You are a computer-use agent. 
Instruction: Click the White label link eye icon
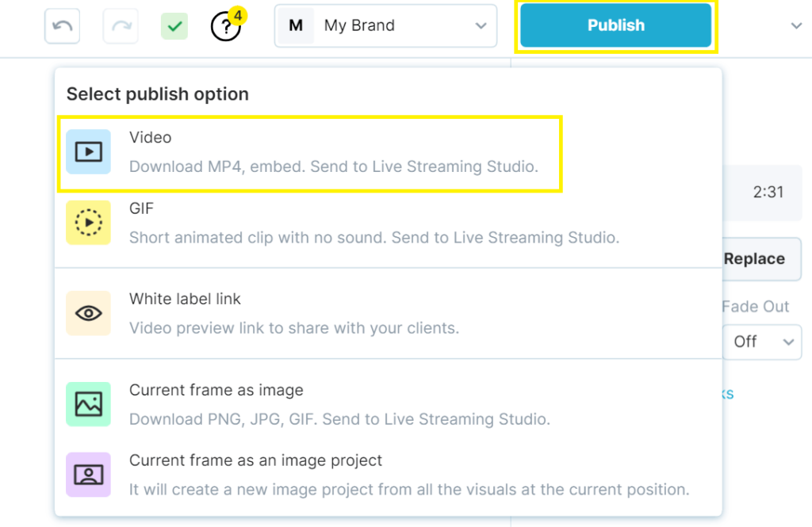[x=87, y=313]
